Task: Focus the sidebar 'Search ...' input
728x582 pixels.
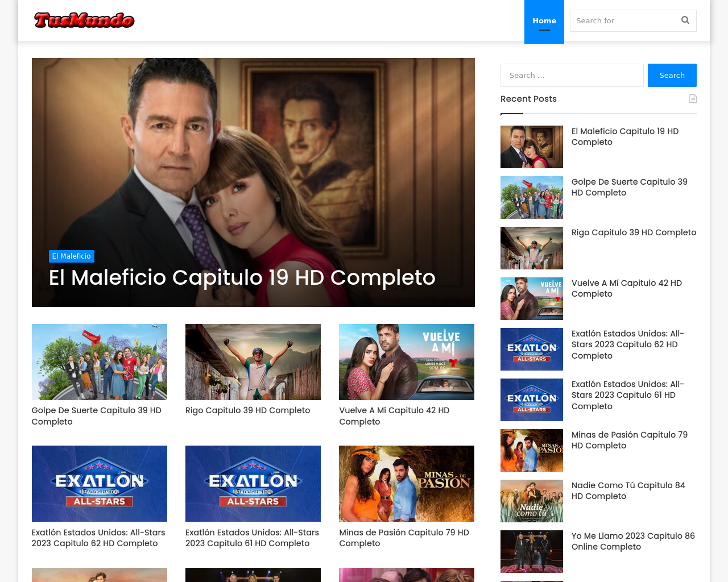Action: pyautogui.click(x=572, y=75)
